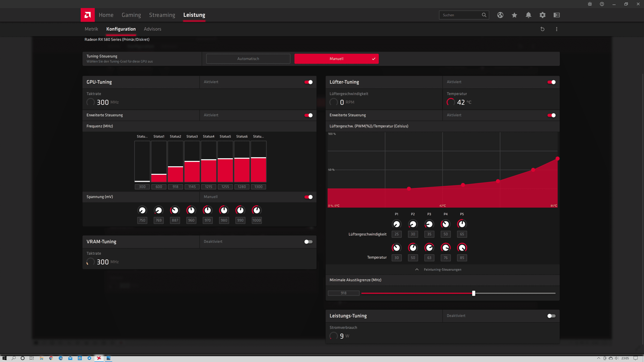Image resolution: width=644 pixels, height=362 pixels.
Task: Toggle GPU-Tuning Aktiviert switch
Action: click(308, 82)
